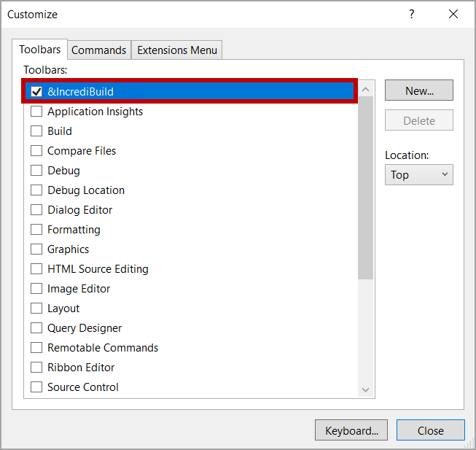Viewport: 476px width, 450px height.
Task: Open Keyboard... settings button
Action: pos(351,430)
